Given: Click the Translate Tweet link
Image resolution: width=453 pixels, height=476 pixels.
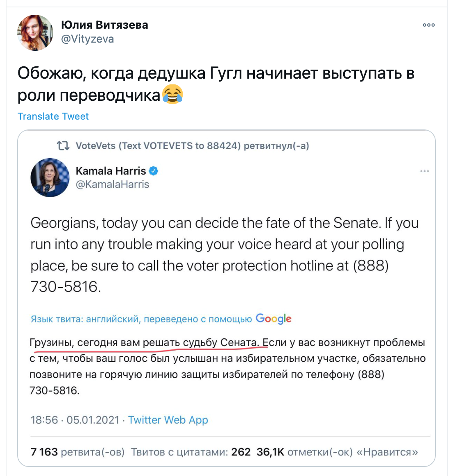Looking at the screenshot, I should pos(53,116).
